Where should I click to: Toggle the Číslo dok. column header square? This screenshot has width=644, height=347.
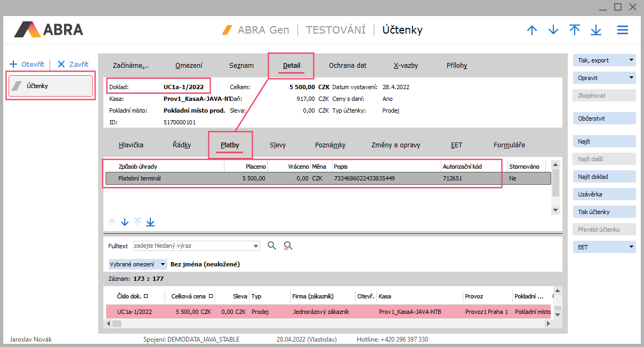coord(146,296)
